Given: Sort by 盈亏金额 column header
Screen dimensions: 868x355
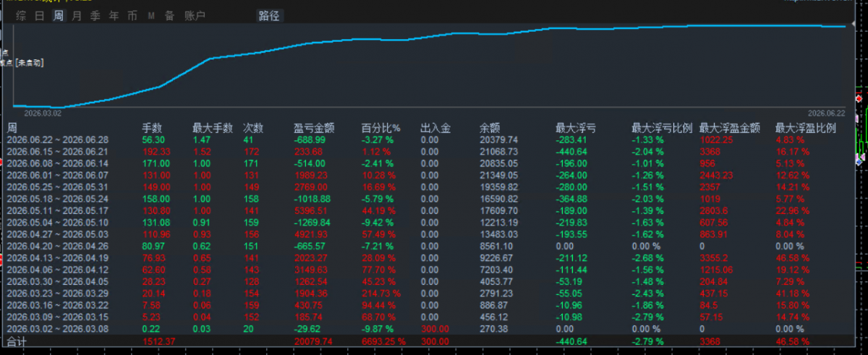Looking at the screenshot, I should tap(314, 128).
